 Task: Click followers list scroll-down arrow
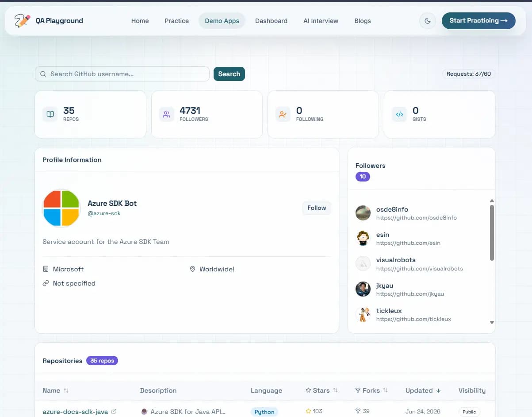pos(492,323)
